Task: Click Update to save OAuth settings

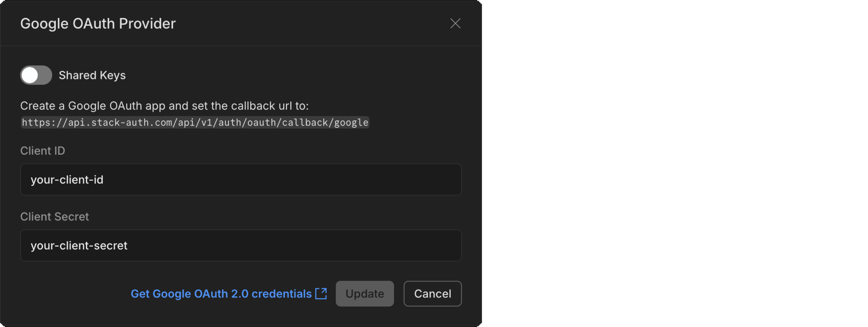Action: [x=364, y=293]
